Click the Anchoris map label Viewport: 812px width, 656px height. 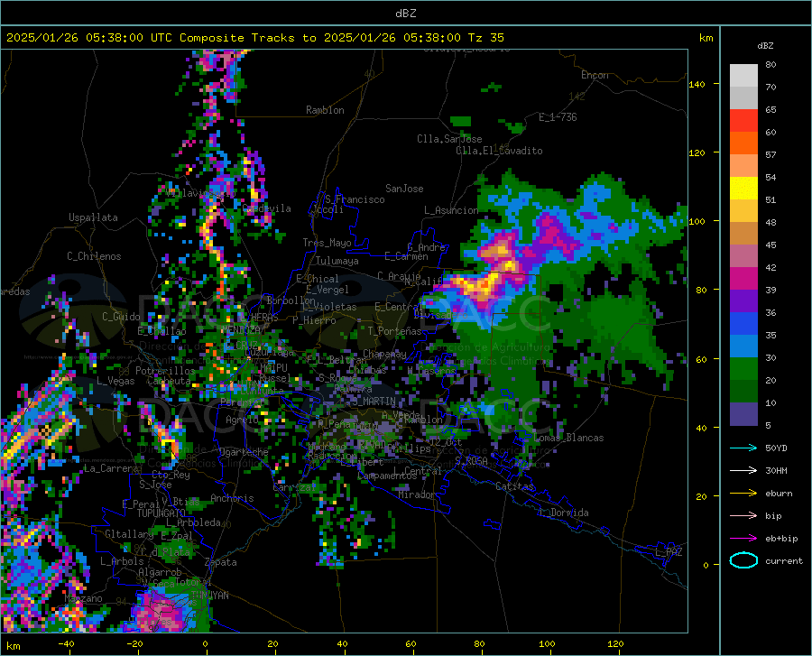232,498
